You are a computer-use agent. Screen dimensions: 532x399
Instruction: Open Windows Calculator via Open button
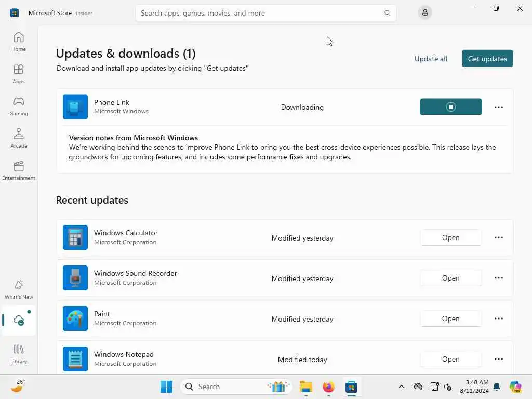point(450,237)
